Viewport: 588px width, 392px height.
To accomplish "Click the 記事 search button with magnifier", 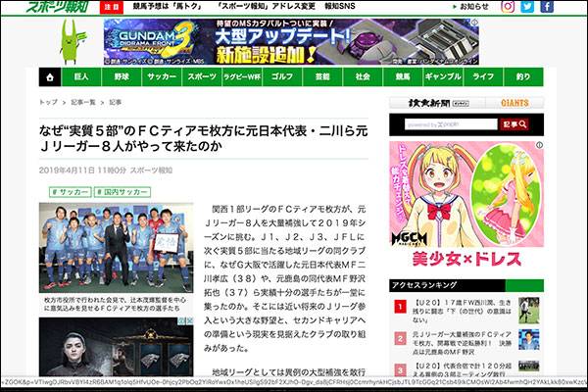I will (x=514, y=124).
